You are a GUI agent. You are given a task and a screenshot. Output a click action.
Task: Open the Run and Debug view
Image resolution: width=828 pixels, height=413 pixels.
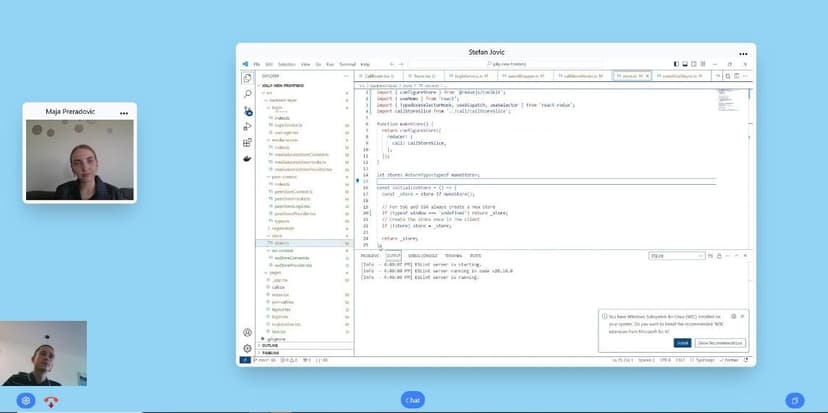point(247,126)
